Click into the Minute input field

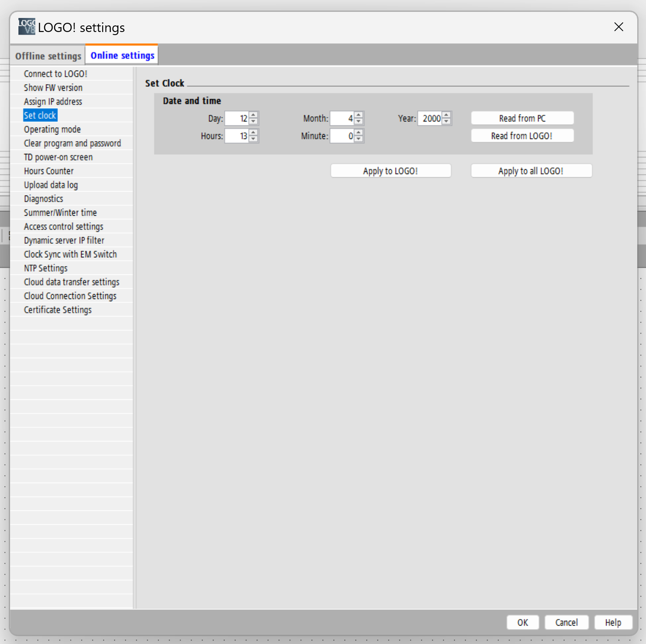(x=342, y=136)
